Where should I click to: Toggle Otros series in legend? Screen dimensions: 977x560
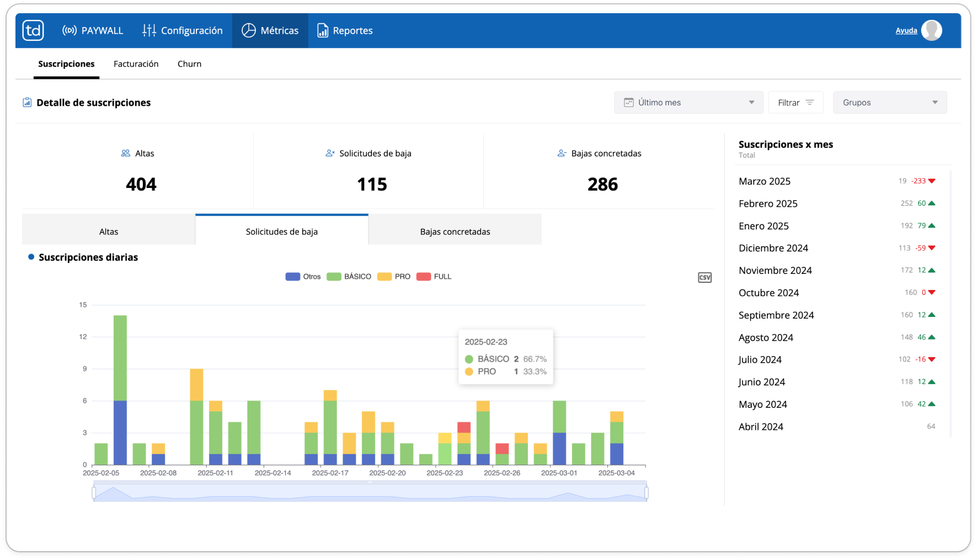pos(303,277)
